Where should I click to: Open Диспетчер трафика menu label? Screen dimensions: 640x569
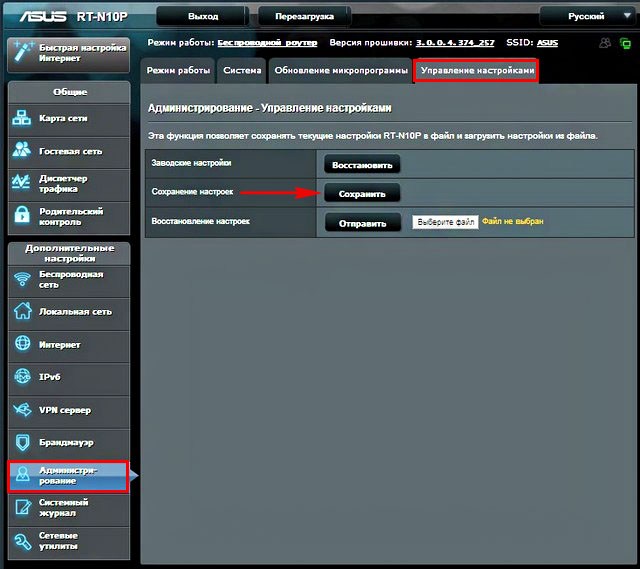(63, 184)
